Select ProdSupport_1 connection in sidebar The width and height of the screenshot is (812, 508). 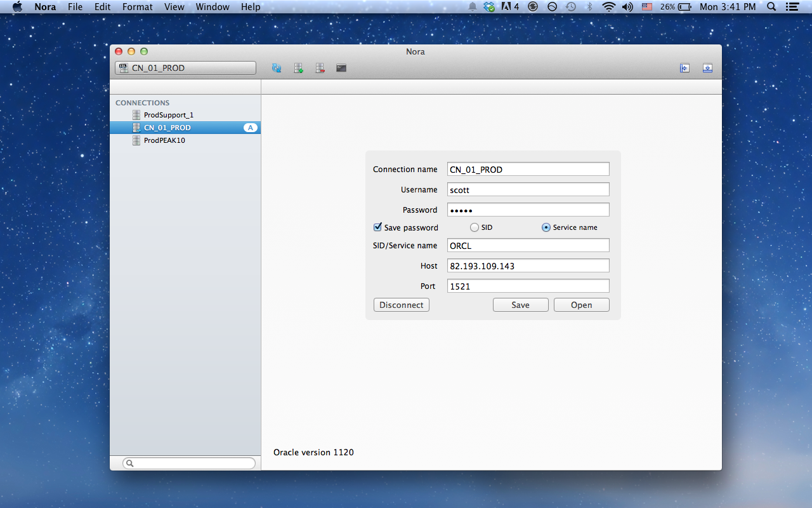tap(185, 115)
